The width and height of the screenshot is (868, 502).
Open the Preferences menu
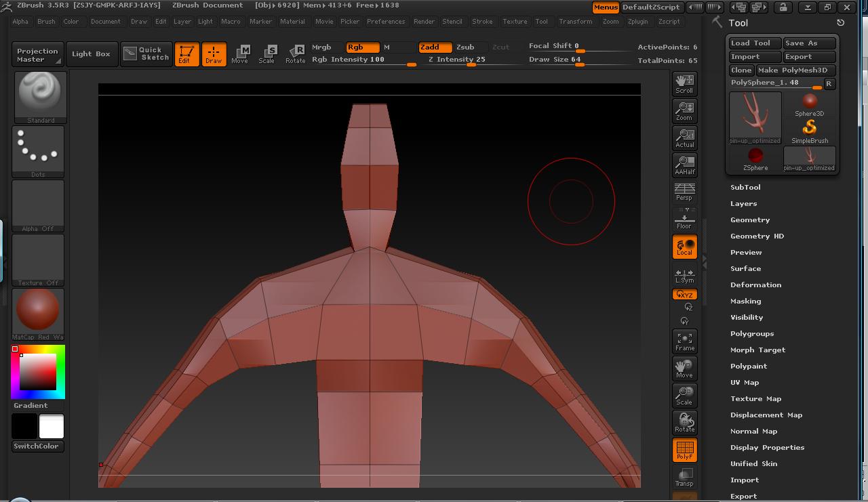pos(386,21)
